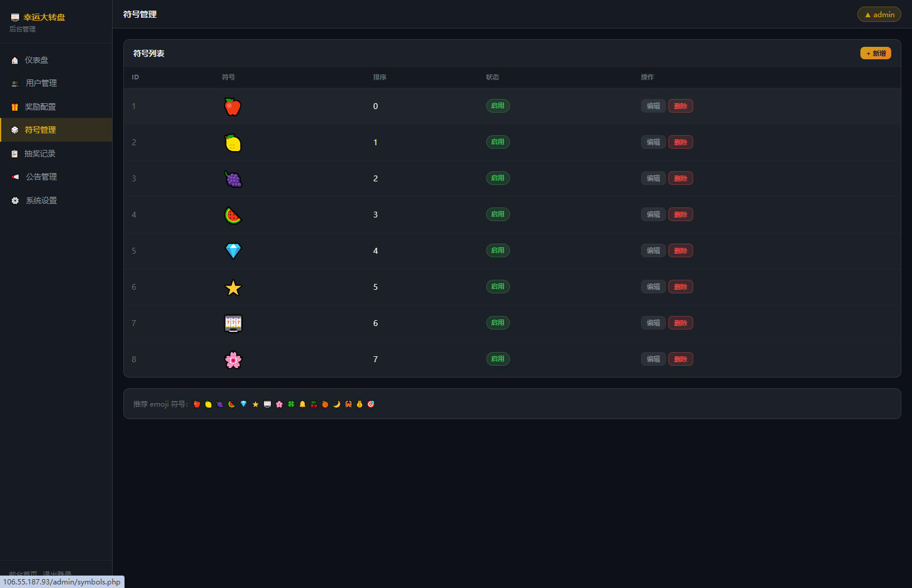Pick the cherries recommended emoji
This screenshot has height=588, width=912.
pos(314,404)
